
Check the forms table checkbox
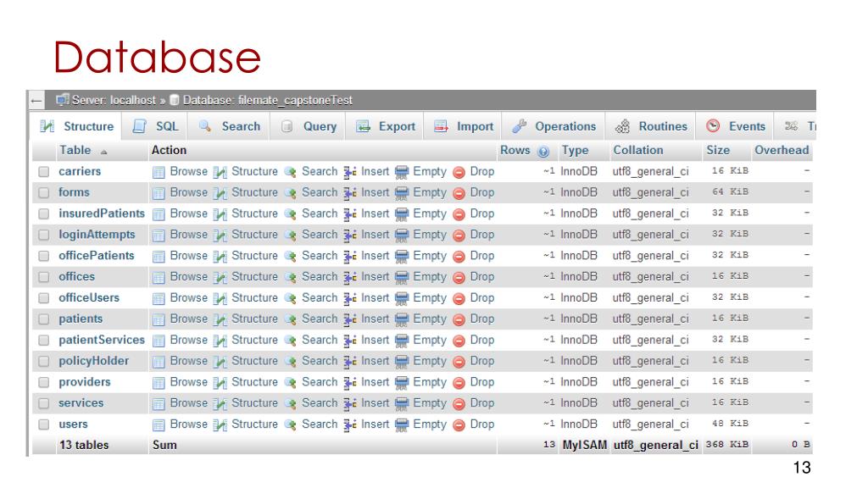[44, 193]
